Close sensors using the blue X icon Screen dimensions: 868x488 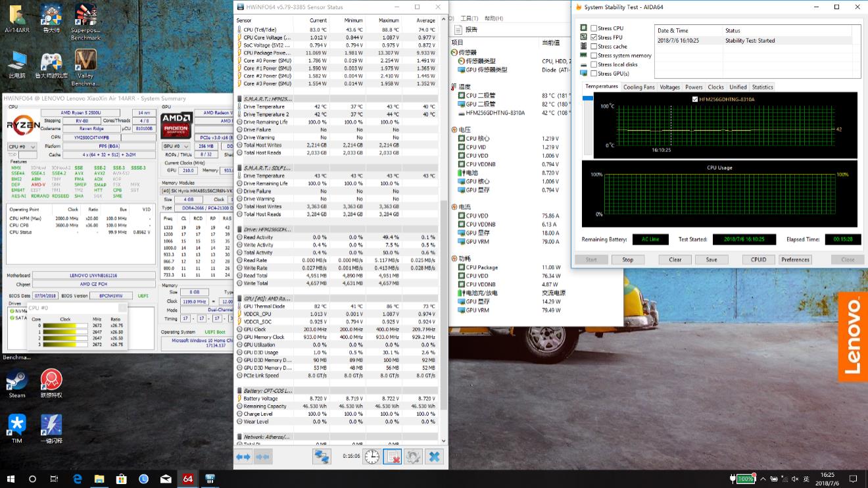[434, 456]
